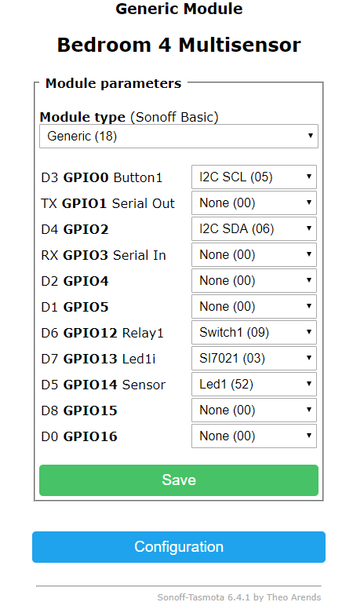Click the Module parameters legend text
Image resolution: width=364 pixels, height=613 pixels.
tap(113, 83)
